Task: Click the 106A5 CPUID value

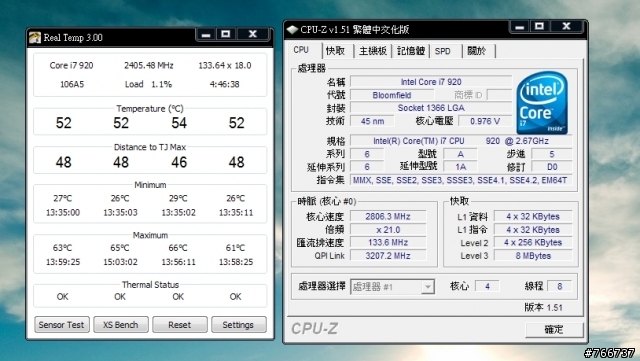Action: coord(72,84)
